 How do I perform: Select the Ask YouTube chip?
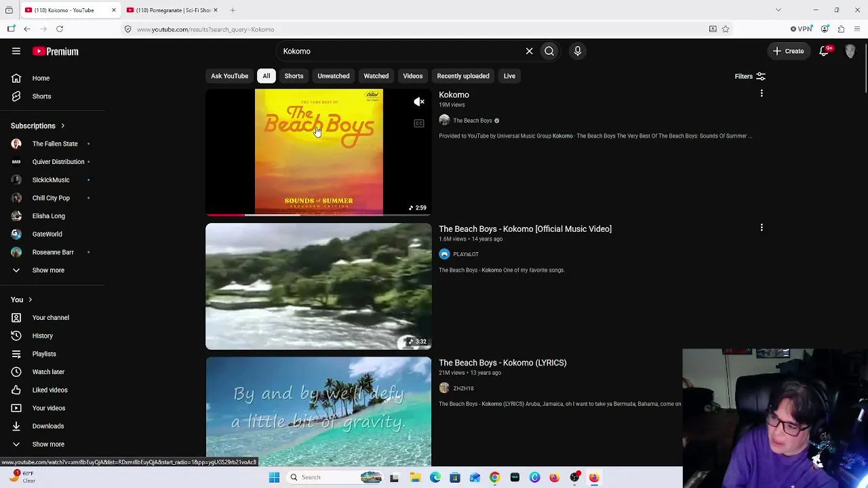pyautogui.click(x=229, y=76)
